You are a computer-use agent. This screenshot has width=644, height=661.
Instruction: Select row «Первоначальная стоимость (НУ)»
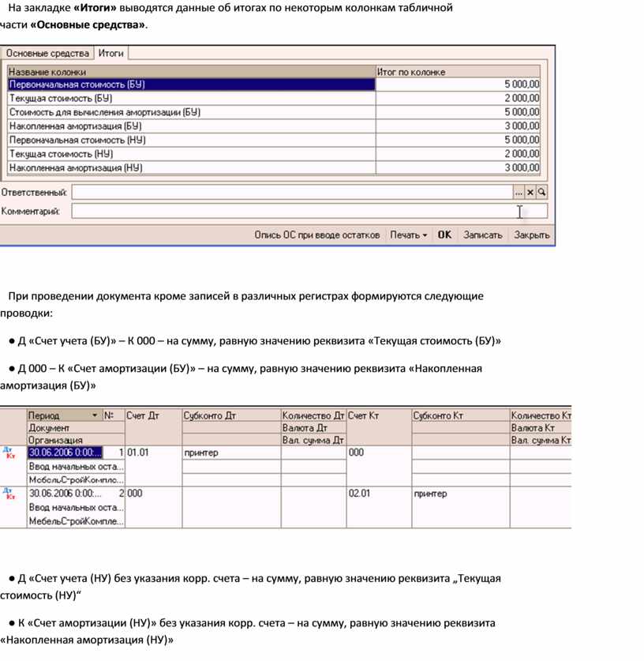pyautogui.click(x=274, y=140)
